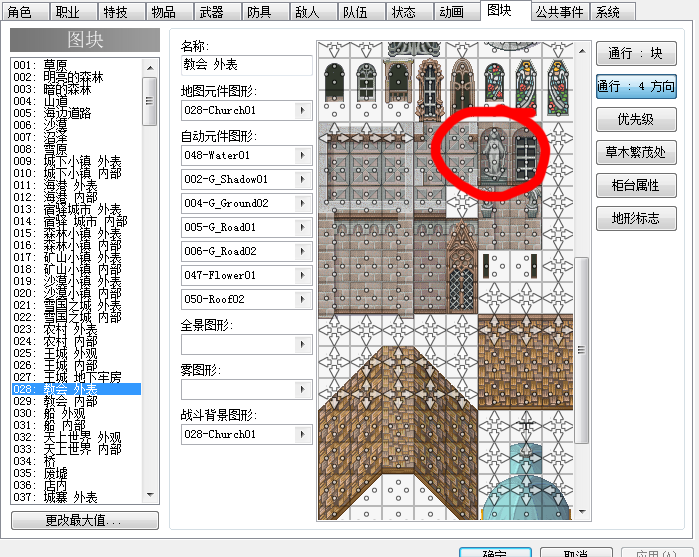Click the tileset list scroll-down arrow

tap(150, 495)
